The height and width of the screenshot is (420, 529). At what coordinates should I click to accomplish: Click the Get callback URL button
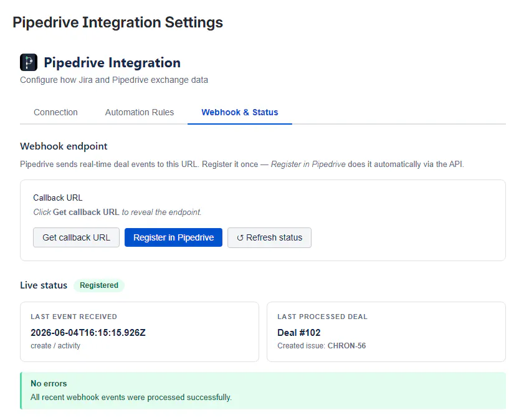pyautogui.click(x=76, y=237)
